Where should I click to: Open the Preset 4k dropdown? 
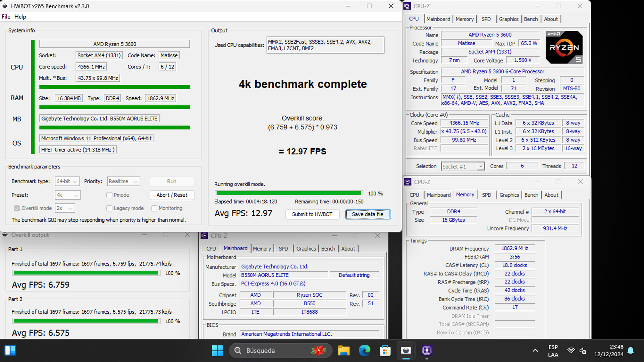[x=68, y=195]
